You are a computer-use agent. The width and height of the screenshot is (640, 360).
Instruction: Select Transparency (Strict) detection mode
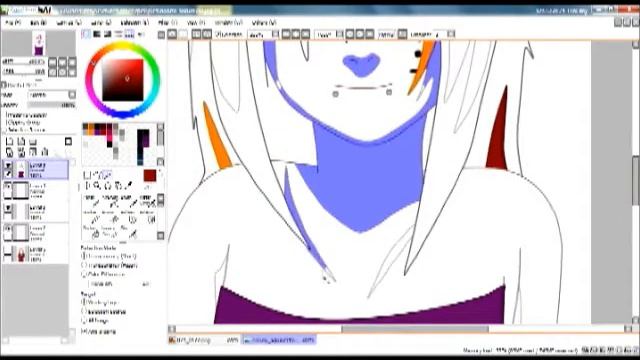click(x=109, y=256)
